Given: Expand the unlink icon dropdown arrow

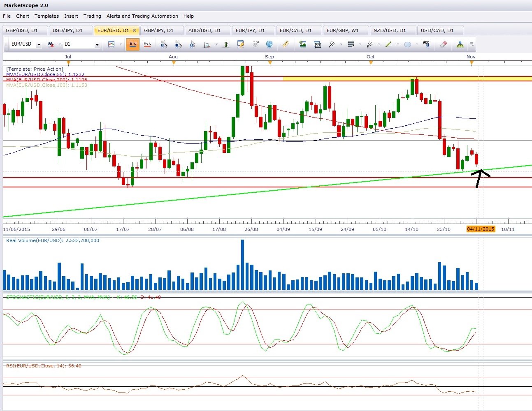Looking at the screenshot, I should point(60,44).
